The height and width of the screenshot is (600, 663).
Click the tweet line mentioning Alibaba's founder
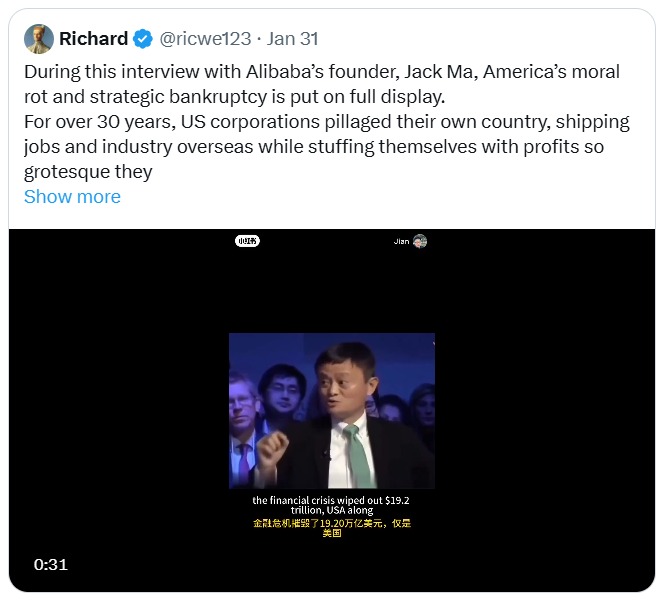pyautogui.click(x=321, y=72)
